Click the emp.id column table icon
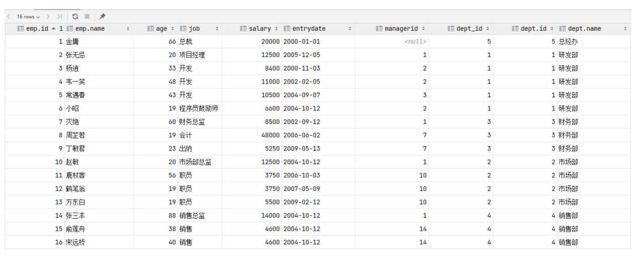Image resolution: width=644 pixels, height=258 pixels. click(21, 29)
